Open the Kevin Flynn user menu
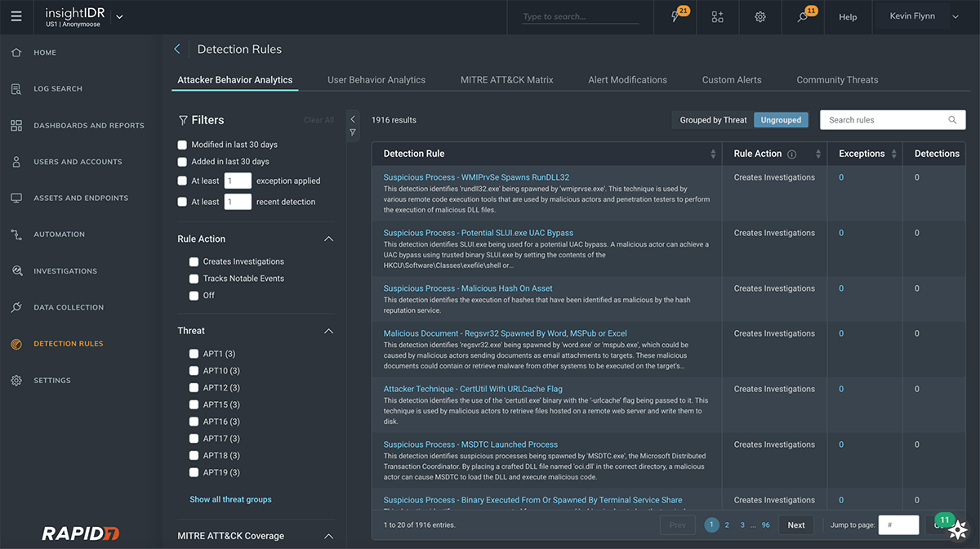The width and height of the screenshot is (980, 549). (925, 16)
